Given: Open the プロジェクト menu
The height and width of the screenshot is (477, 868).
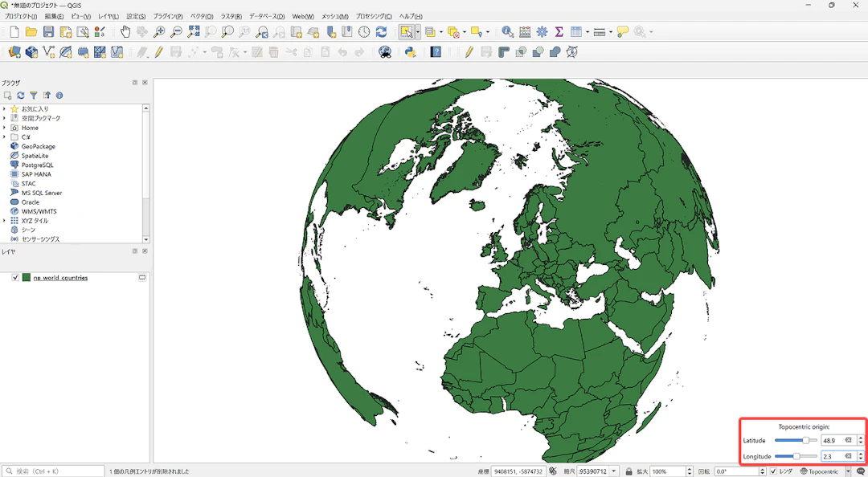Looking at the screenshot, I should tap(21, 17).
